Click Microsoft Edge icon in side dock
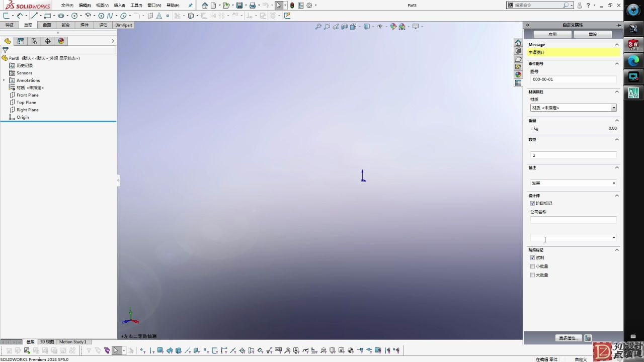Image resolution: width=644 pixels, height=362 pixels. pos(633,60)
